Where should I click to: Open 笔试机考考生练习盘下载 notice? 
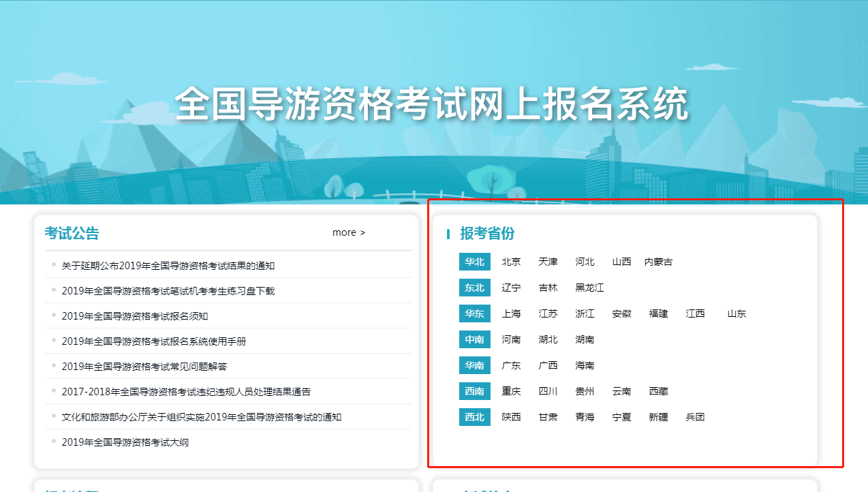pos(168,291)
